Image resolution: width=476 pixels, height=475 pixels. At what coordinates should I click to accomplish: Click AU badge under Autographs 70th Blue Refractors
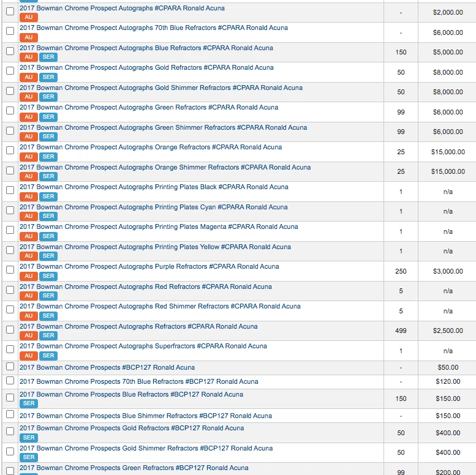tap(29, 37)
